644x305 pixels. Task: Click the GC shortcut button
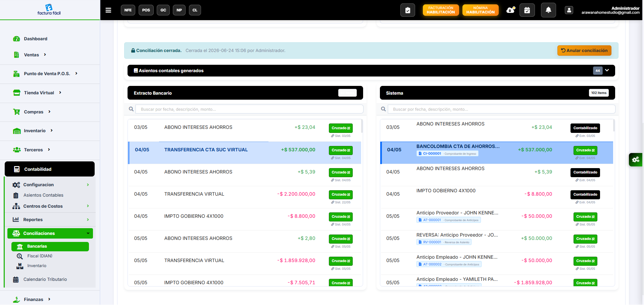163,10
